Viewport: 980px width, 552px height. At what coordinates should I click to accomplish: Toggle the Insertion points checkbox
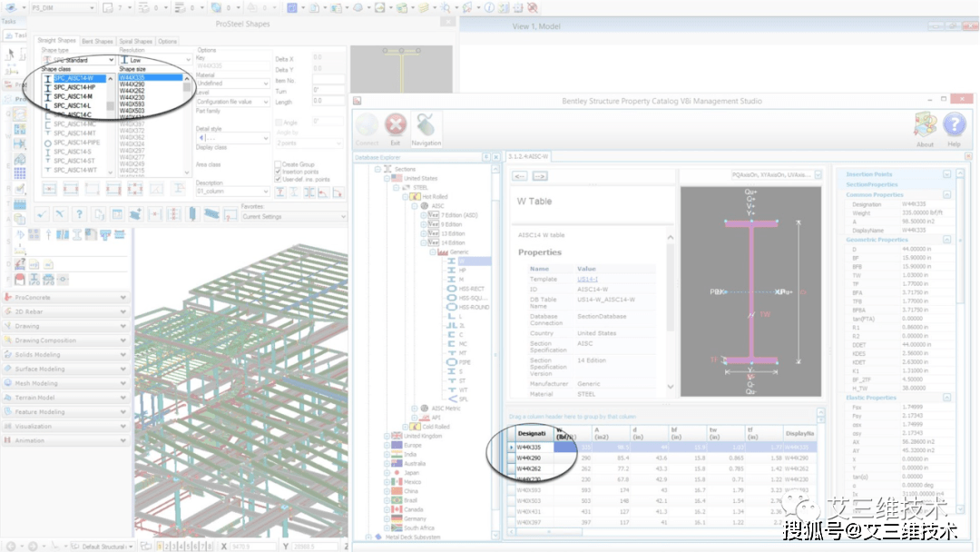tap(279, 172)
